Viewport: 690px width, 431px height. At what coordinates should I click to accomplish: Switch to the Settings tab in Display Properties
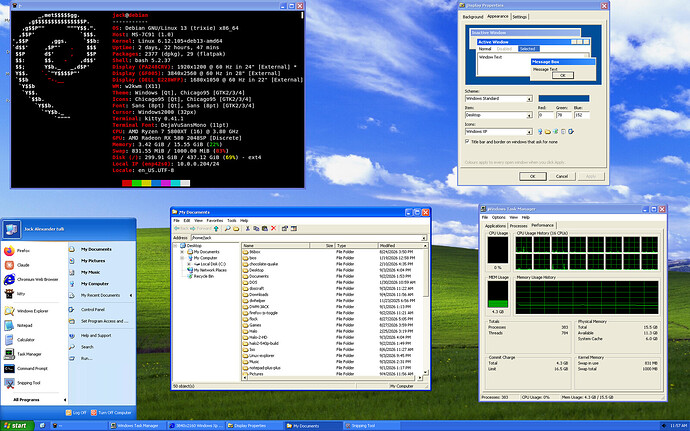coord(519,17)
